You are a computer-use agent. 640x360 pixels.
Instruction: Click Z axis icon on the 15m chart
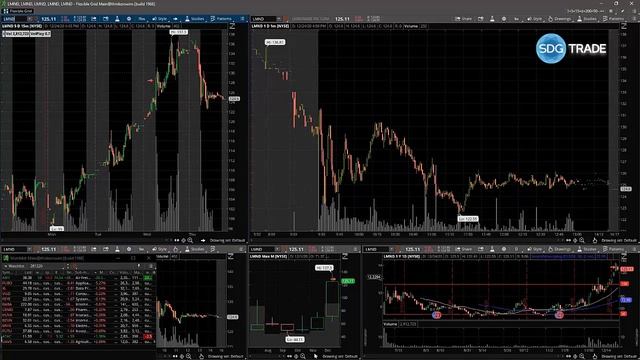(232, 26)
